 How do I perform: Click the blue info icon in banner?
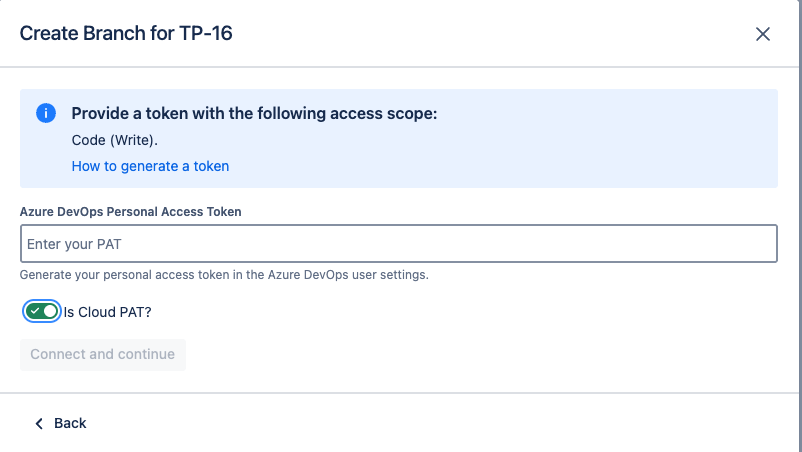click(46, 114)
